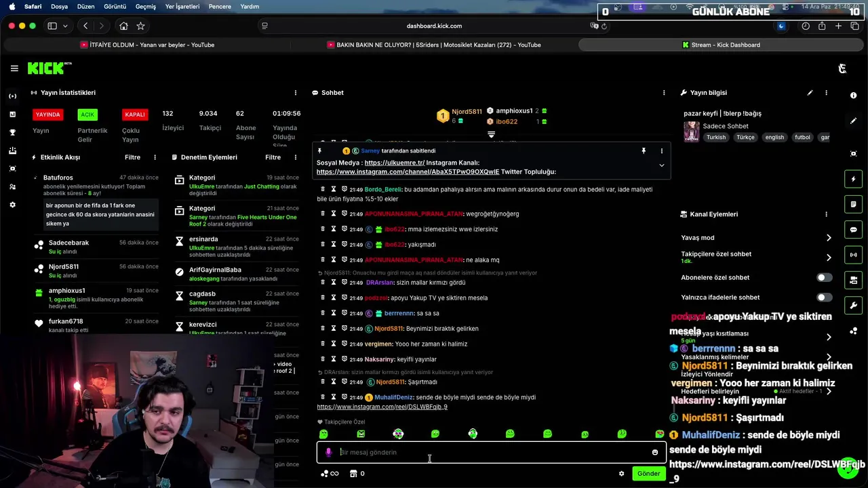
Task: Timeout user DRArslan with hourglass icon
Action: [334, 282]
